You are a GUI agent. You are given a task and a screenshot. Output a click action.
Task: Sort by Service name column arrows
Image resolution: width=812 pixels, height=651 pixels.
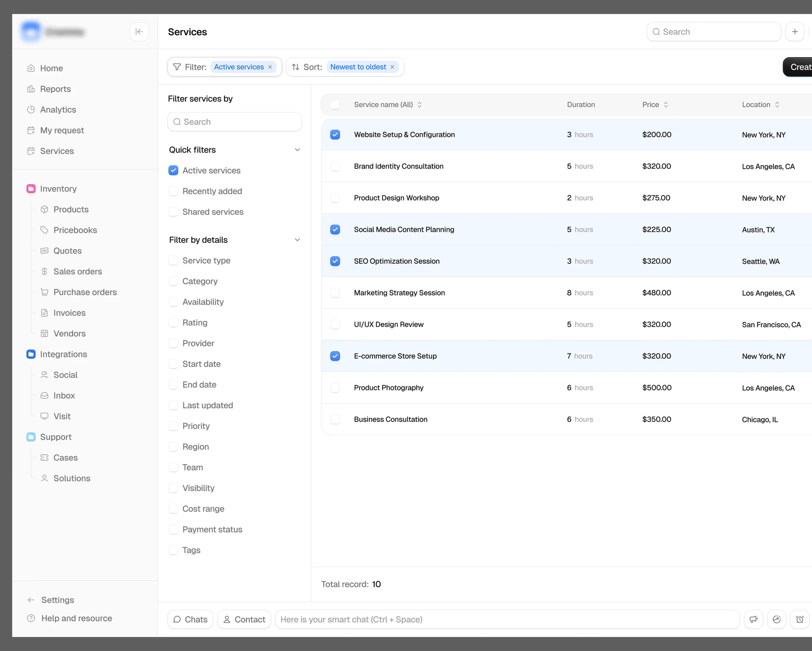pyautogui.click(x=419, y=105)
